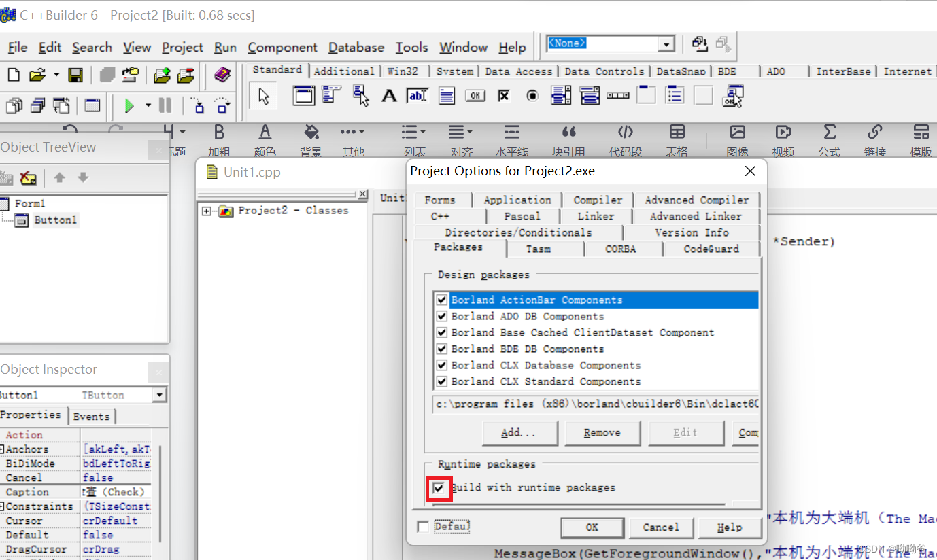Switch to the Version Info tab
Screen dimensions: 937x560
[x=692, y=232]
